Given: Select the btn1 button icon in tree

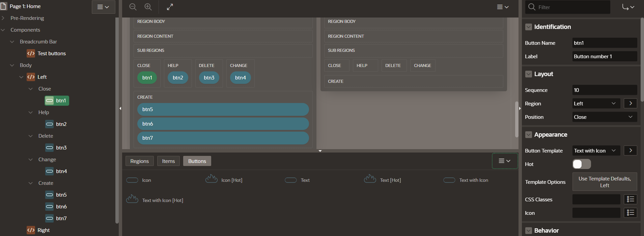Looking at the screenshot, I should click(50, 100).
